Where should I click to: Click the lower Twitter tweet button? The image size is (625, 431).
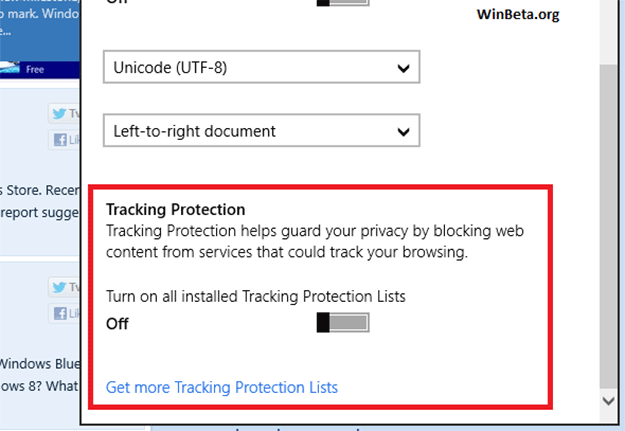click(x=65, y=288)
